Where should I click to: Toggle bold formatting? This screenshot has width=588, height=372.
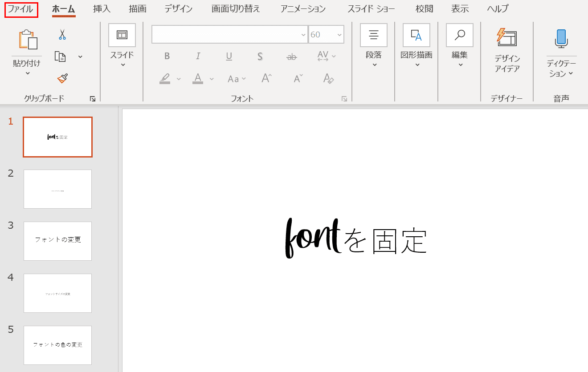(x=167, y=56)
